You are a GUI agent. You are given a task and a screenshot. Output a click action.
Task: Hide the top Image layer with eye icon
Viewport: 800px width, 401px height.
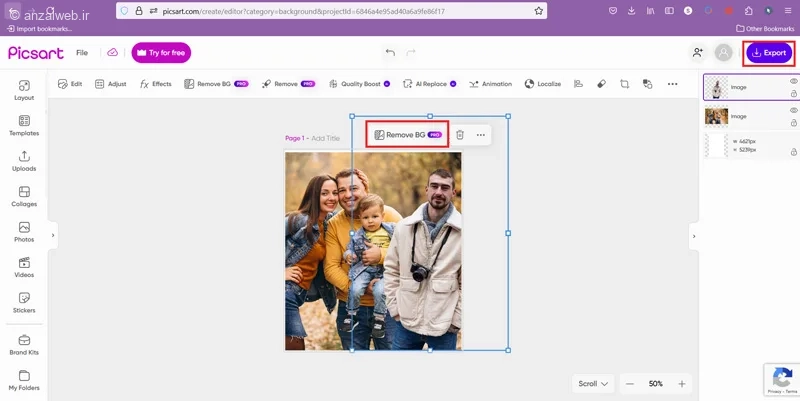794,81
